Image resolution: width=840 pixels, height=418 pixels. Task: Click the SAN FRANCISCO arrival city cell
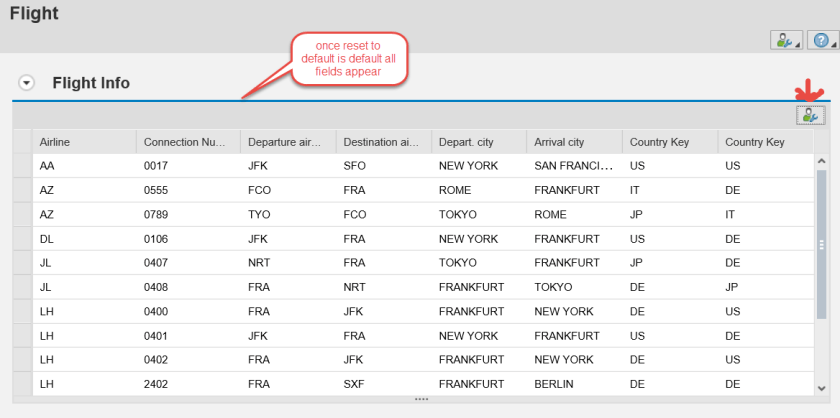coord(573,167)
